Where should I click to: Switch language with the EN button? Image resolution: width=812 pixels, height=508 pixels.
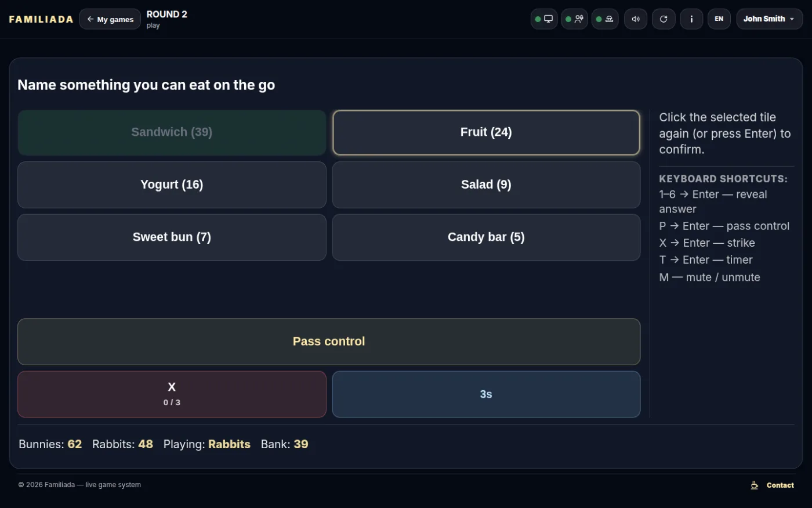click(x=719, y=19)
